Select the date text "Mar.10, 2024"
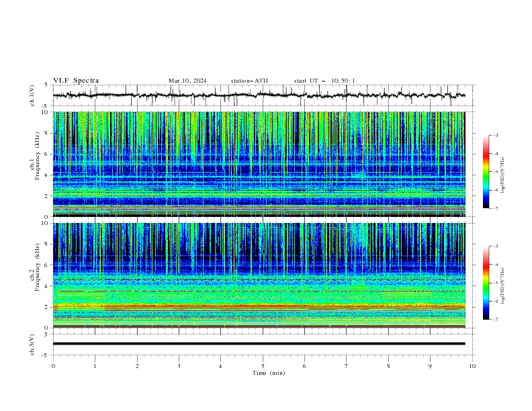 point(187,81)
